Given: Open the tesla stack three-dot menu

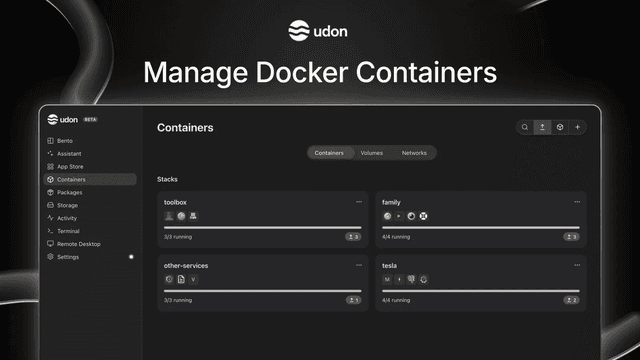Looking at the screenshot, I should (x=577, y=265).
